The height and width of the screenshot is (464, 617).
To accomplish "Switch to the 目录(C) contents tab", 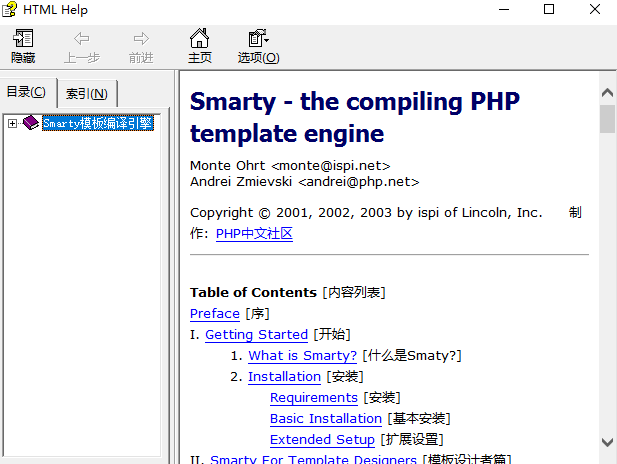I will coord(27,92).
